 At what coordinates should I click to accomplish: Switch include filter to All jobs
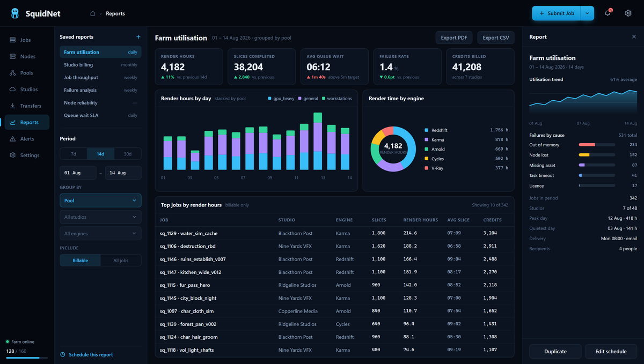point(121,261)
